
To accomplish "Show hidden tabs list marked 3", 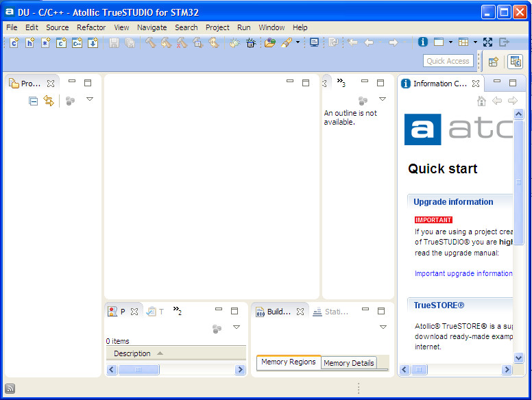I will [x=341, y=82].
